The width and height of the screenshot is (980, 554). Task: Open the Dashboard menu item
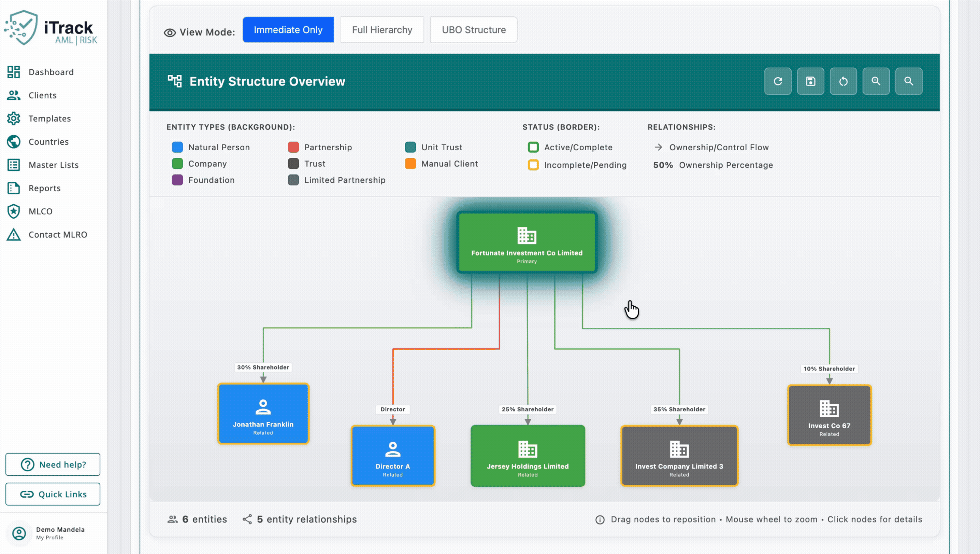(x=51, y=72)
